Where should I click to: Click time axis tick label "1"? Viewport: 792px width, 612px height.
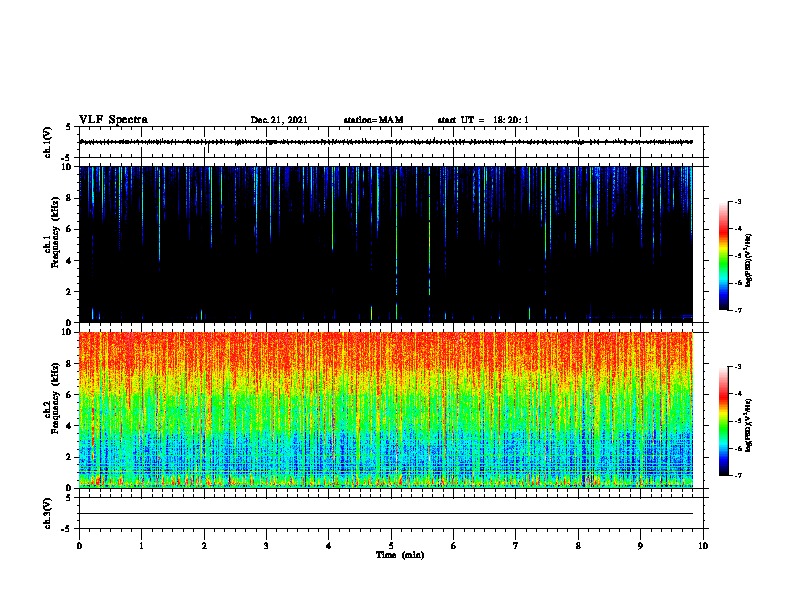(141, 546)
